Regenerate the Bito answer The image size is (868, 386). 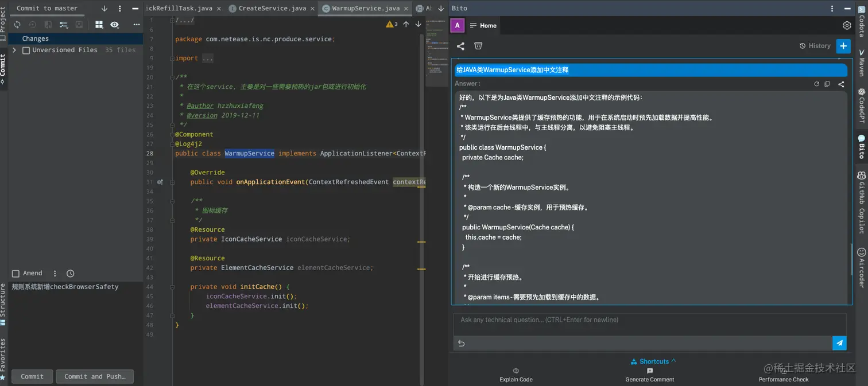(x=817, y=84)
